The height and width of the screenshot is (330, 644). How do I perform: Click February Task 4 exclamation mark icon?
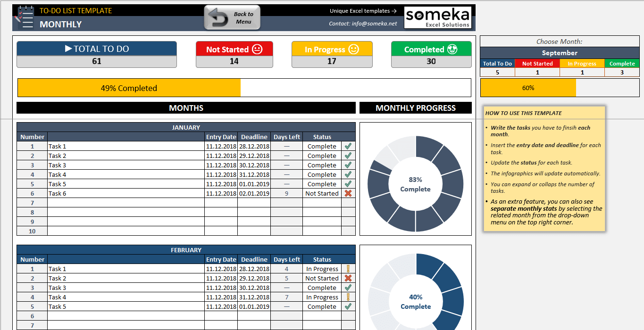coord(348,297)
